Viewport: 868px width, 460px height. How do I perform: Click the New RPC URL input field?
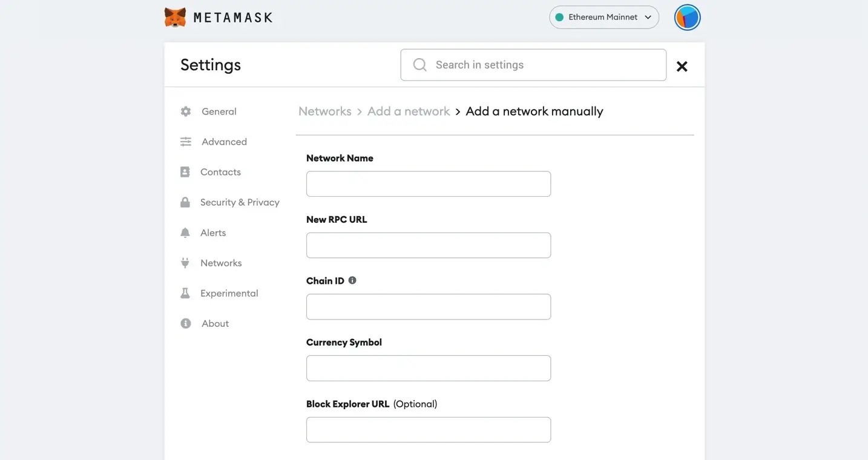[x=429, y=245]
